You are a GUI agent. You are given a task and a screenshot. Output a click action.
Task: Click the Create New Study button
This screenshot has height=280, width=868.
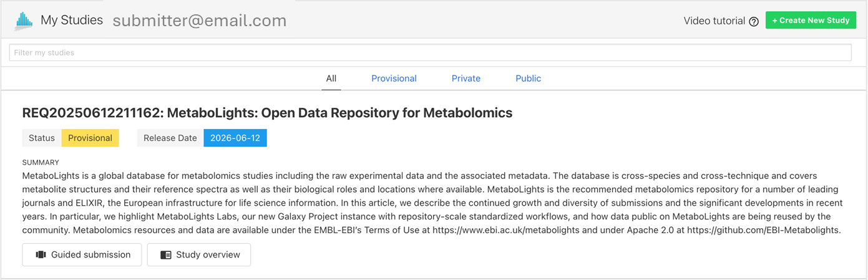pyautogui.click(x=811, y=20)
